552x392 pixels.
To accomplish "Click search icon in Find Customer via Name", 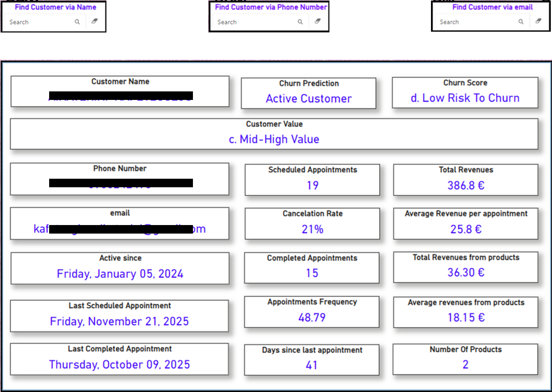I will [77, 22].
